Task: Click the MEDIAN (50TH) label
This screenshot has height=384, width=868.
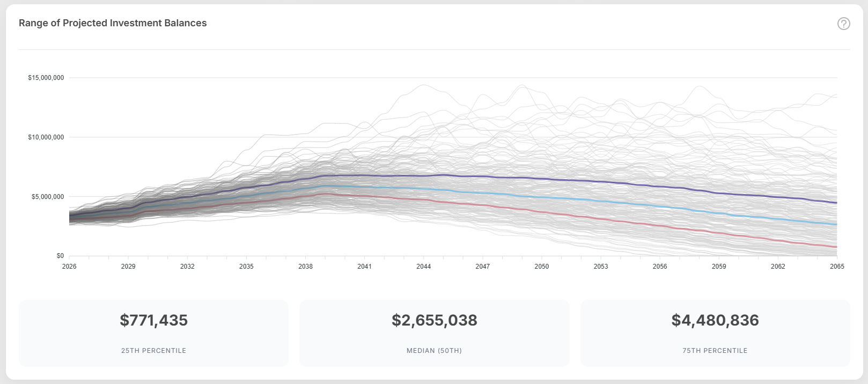Action: [434, 351]
